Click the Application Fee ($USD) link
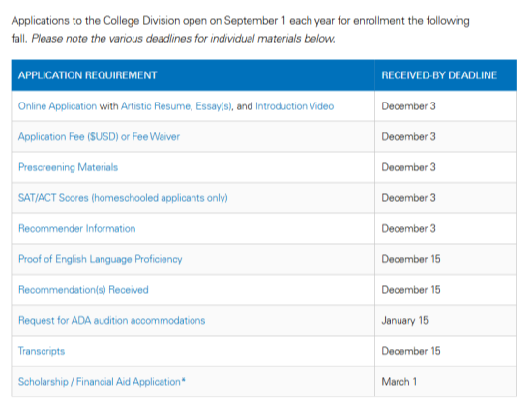The width and height of the screenshot is (532, 411). [x=69, y=137]
